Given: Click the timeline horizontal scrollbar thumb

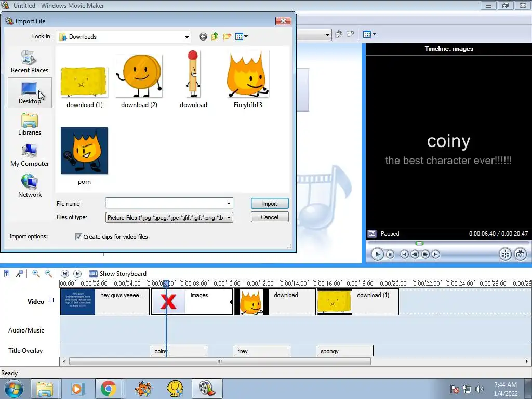Looking at the screenshot, I should click(x=220, y=362).
